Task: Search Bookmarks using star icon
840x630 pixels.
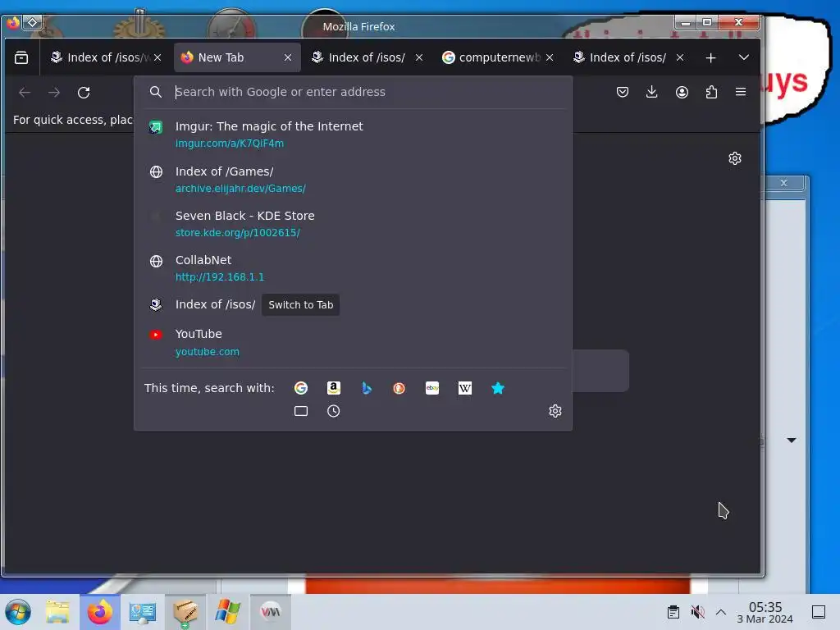Action: pos(498,388)
